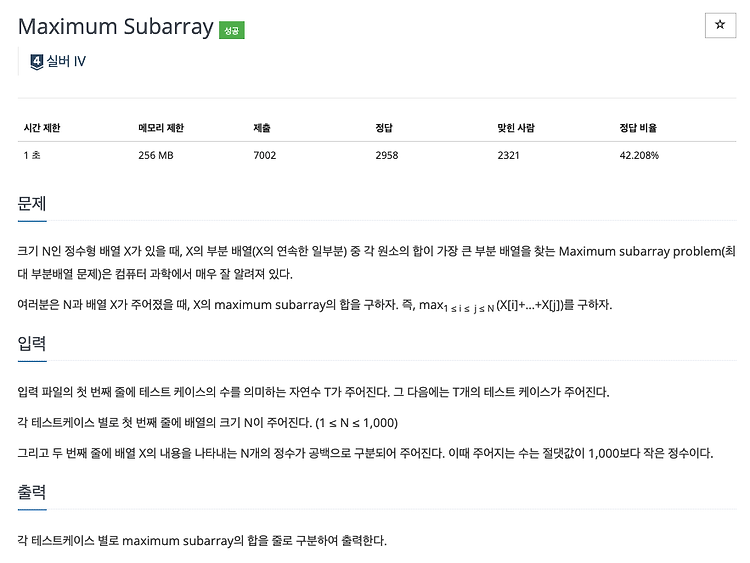Click the Maximum Subarray title
This screenshot has height=563, width=750.
click(116, 27)
